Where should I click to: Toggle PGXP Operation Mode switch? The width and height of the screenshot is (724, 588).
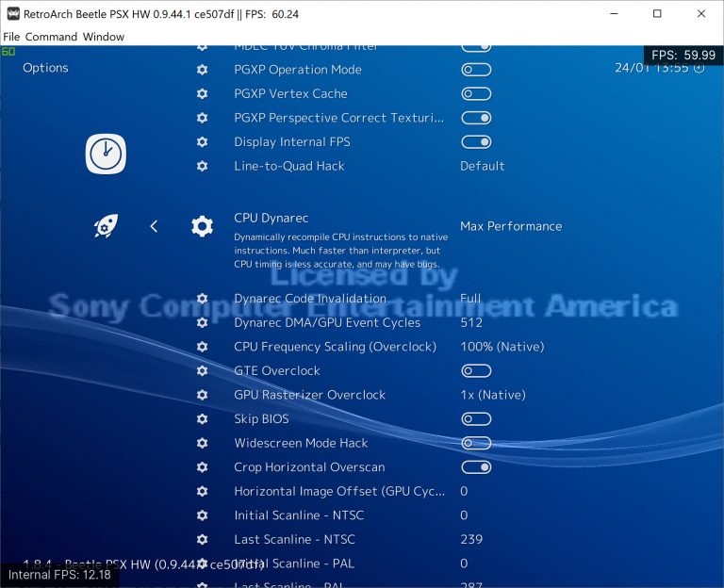[476, 70]
